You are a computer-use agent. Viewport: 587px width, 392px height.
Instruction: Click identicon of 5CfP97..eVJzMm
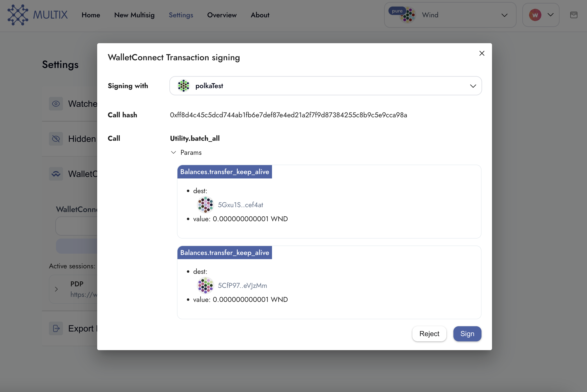(x=205, y=285)
